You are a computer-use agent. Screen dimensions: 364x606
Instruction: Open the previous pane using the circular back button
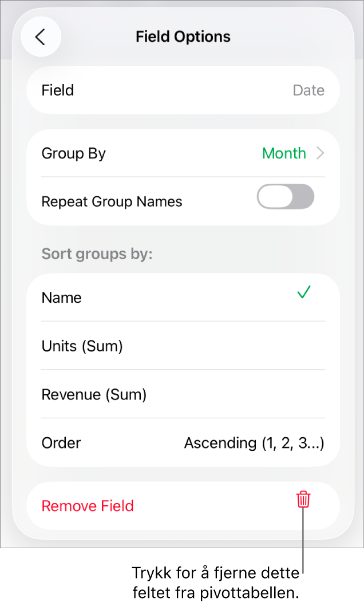coord(41,36)
